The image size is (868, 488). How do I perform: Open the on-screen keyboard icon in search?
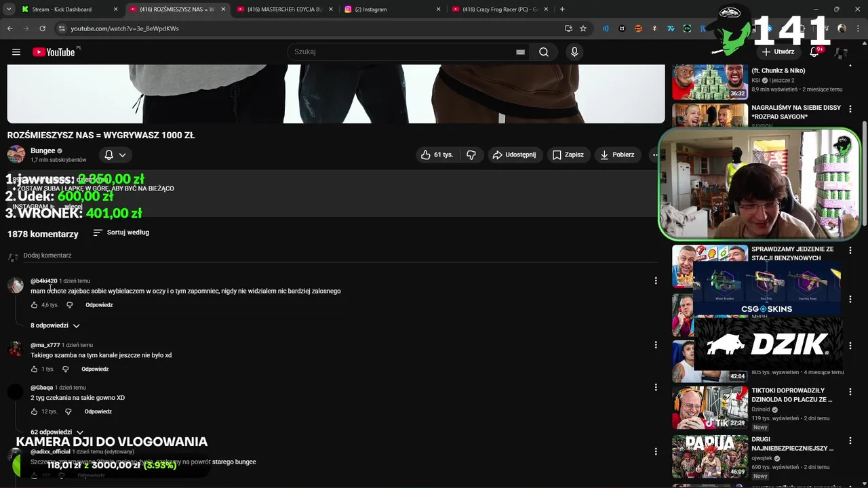(520, 52)
